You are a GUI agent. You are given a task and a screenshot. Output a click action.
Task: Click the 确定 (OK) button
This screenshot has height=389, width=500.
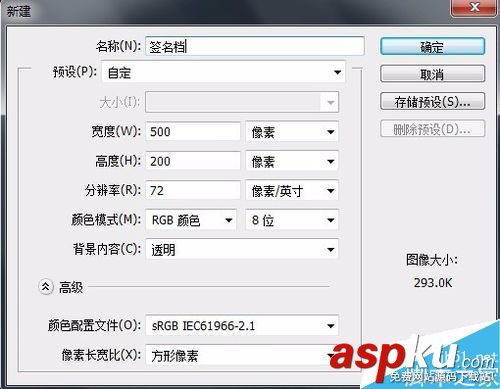coord(432,46)
